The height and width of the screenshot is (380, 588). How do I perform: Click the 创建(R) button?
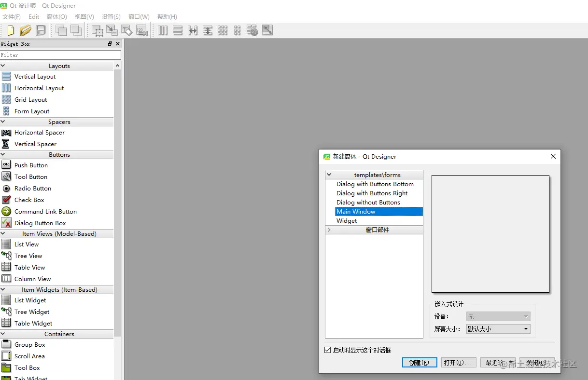click(419, 362)
